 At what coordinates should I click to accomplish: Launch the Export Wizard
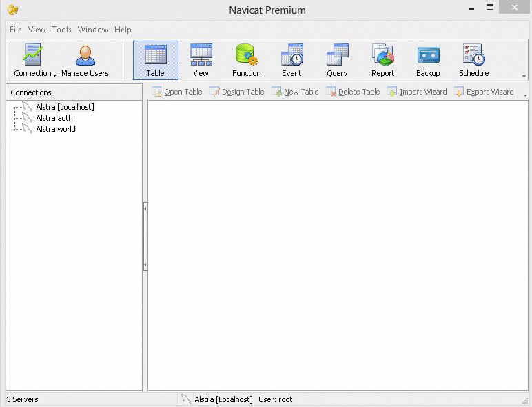coord(484,92)
